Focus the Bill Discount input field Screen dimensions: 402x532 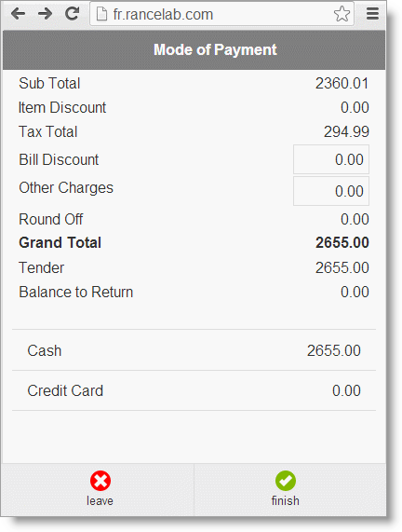(x=331, y=159)
